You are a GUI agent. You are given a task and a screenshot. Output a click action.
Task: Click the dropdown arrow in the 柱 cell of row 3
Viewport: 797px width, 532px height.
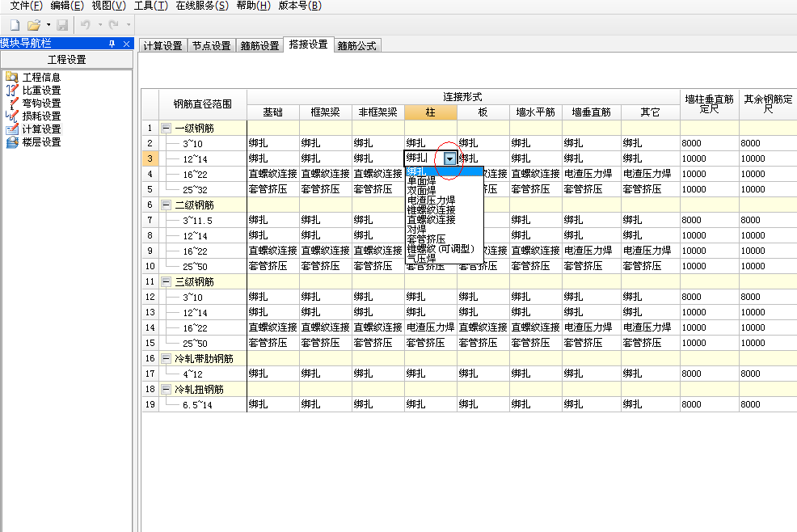(449, 158)
